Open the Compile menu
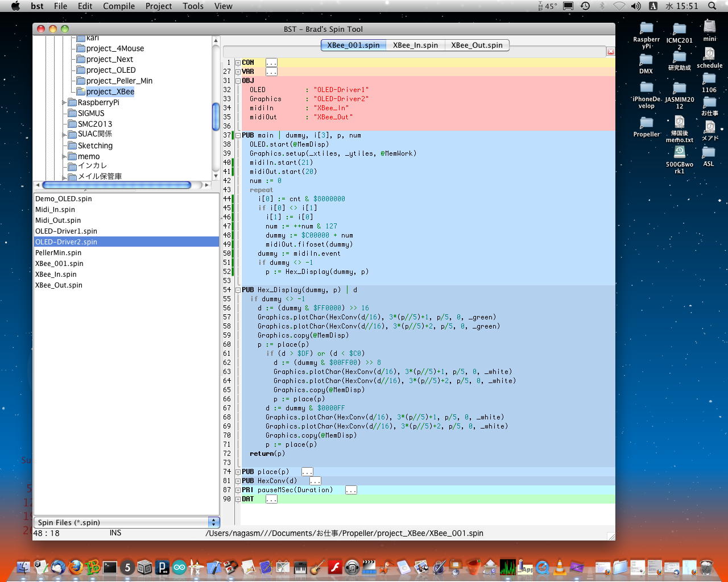Image resolution: width=728 pixels, height=582 pixels. [119, 6]
